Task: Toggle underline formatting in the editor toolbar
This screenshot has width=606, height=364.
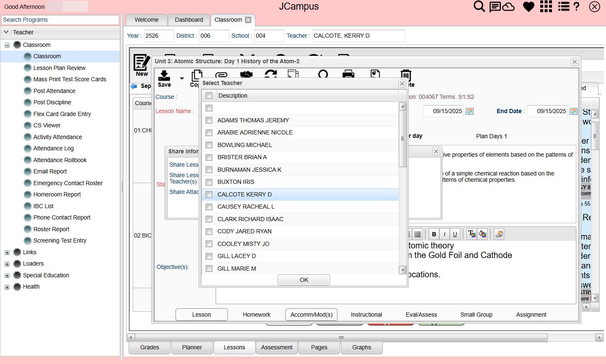Action: coord(455,234)
